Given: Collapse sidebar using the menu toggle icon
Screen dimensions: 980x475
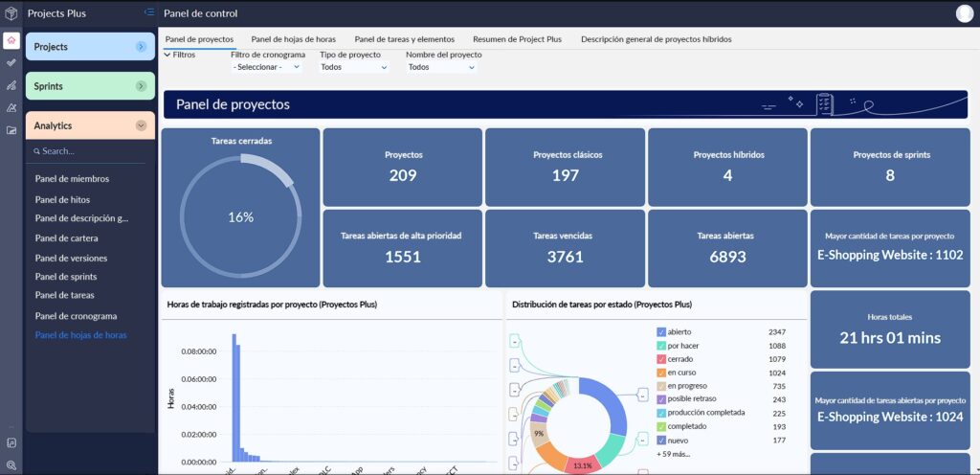Looking at the screenshot, I should (x=148, y=12).
